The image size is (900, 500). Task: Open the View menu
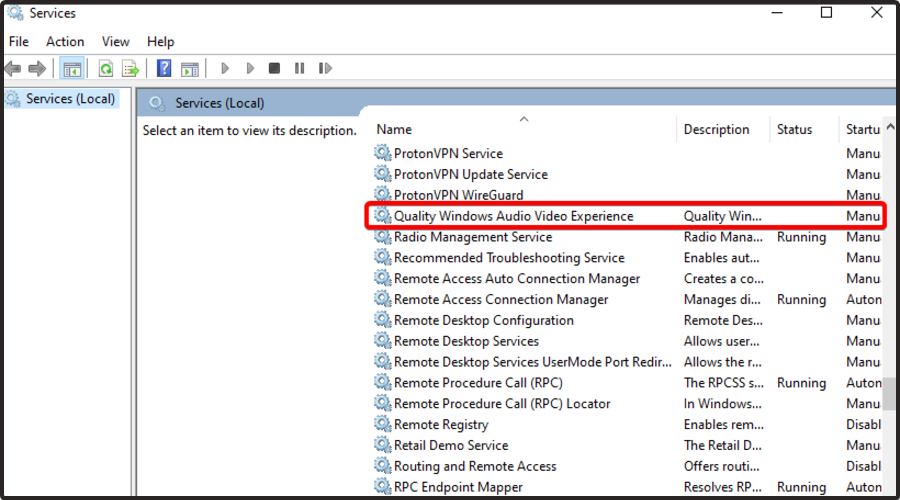(115, 42)
